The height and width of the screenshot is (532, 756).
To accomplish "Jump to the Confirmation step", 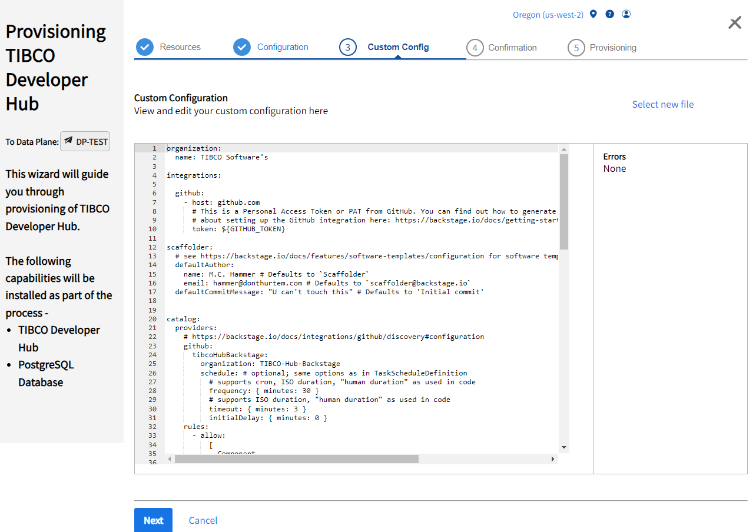I will click(x=512, y=48).
